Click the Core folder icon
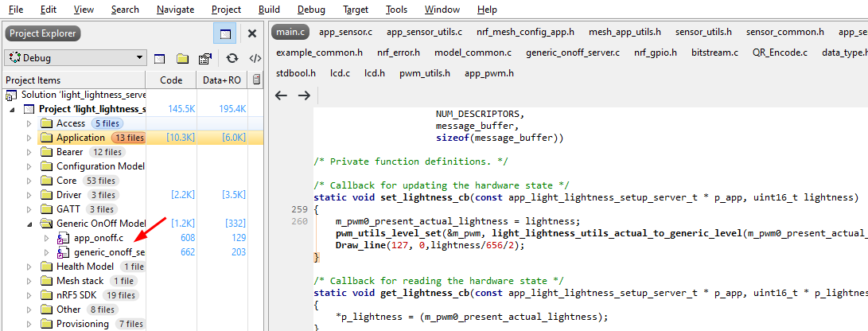 [x=46, y=181]
